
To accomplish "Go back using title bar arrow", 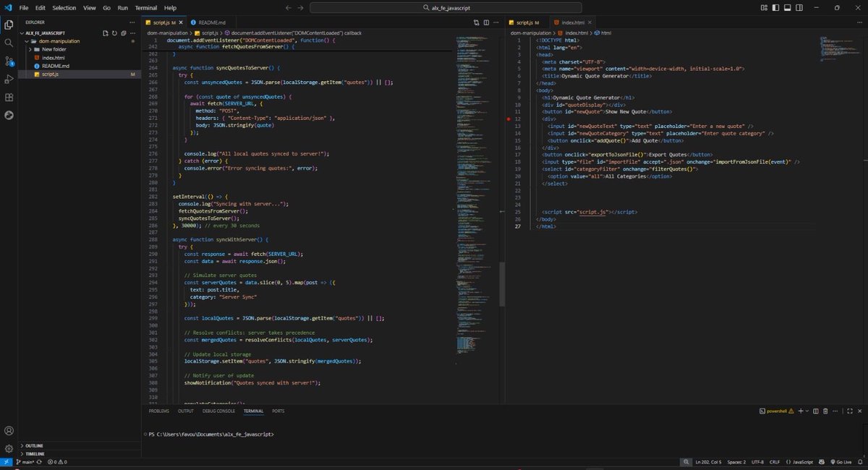I will (x=289, y=7).
